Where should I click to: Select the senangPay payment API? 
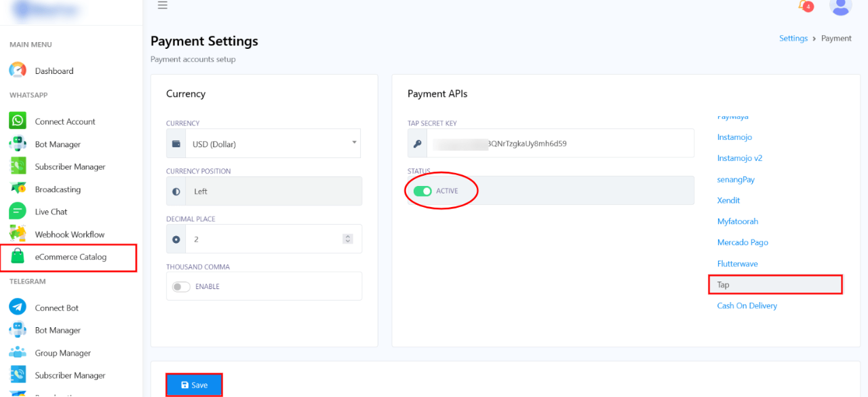click(x=736, y=179)
